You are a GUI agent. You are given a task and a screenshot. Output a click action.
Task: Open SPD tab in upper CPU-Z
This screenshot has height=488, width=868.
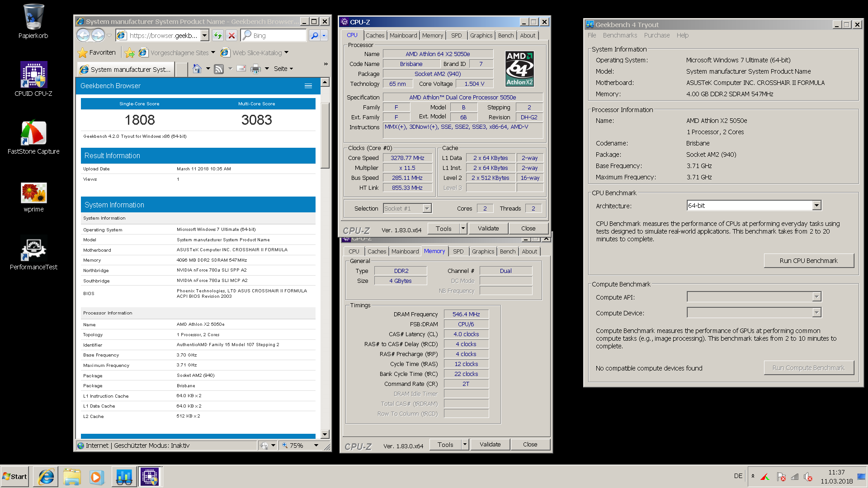coord(457,35)
